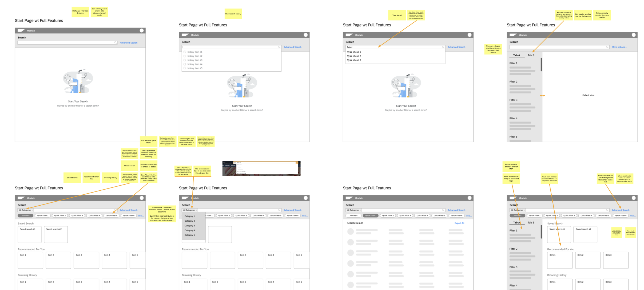Open All Categories dropdown left of the Search Result search bar
Viewport: 644px width, 290px height.
coord(354,210)
